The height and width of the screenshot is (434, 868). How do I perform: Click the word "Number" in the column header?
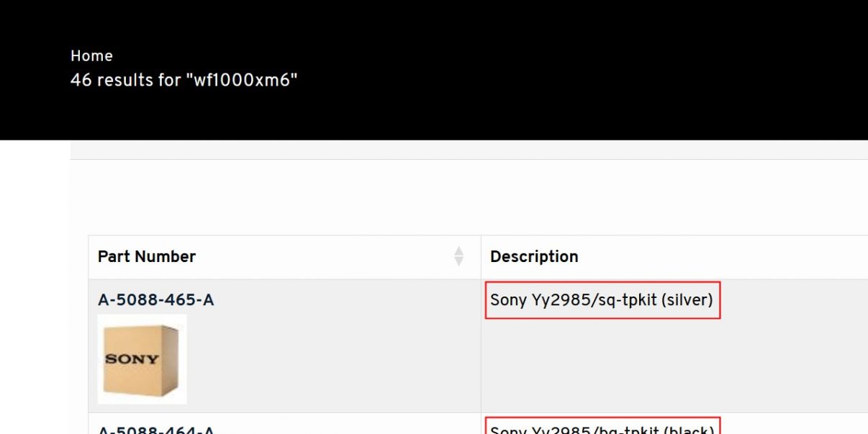click(x=168, y=257)
